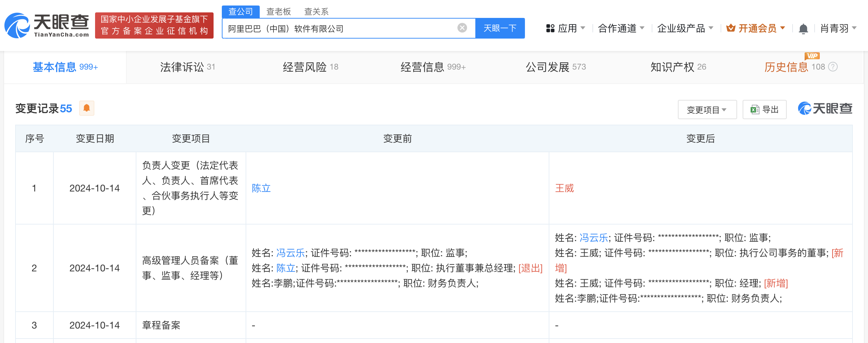Click the 变更后 column header
The height and width of the screenshot is (343, 868).
(x=701, y=138)
